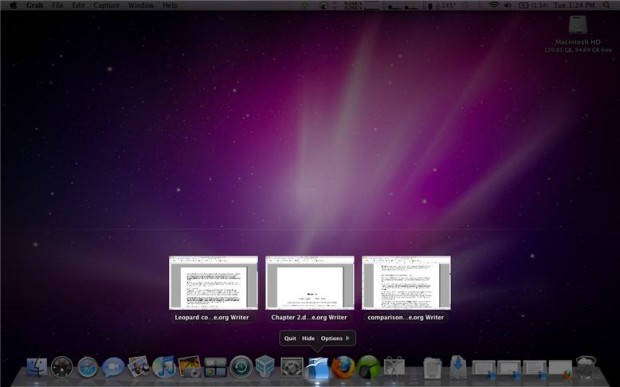Screen dimensions: 620x387
Task: Click Grab scissors icon in dock
Action: [394, 366]
